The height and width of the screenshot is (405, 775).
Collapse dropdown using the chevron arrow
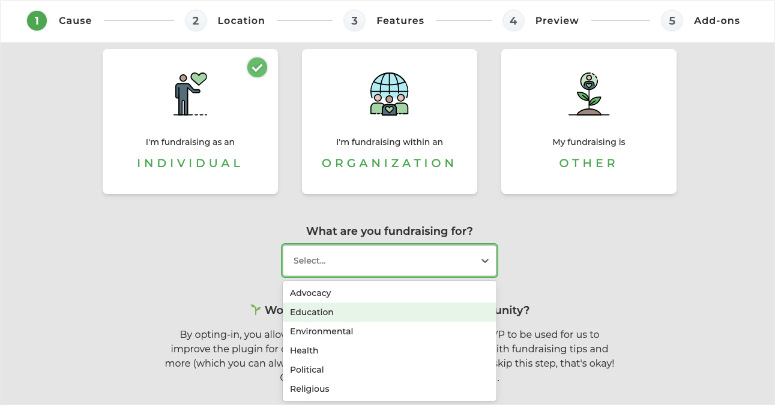(x=485, y=261)
